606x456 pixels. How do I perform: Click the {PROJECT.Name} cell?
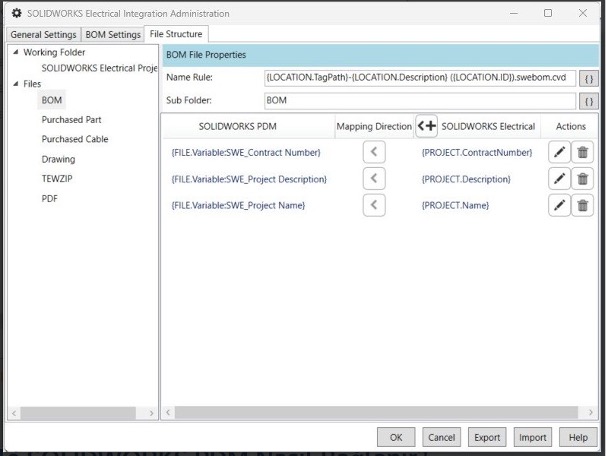click(455, 205)
